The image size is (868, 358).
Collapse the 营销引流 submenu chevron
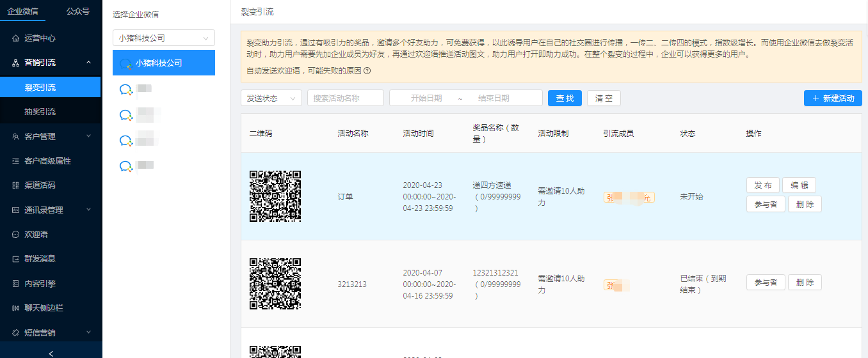coord(88,63)
